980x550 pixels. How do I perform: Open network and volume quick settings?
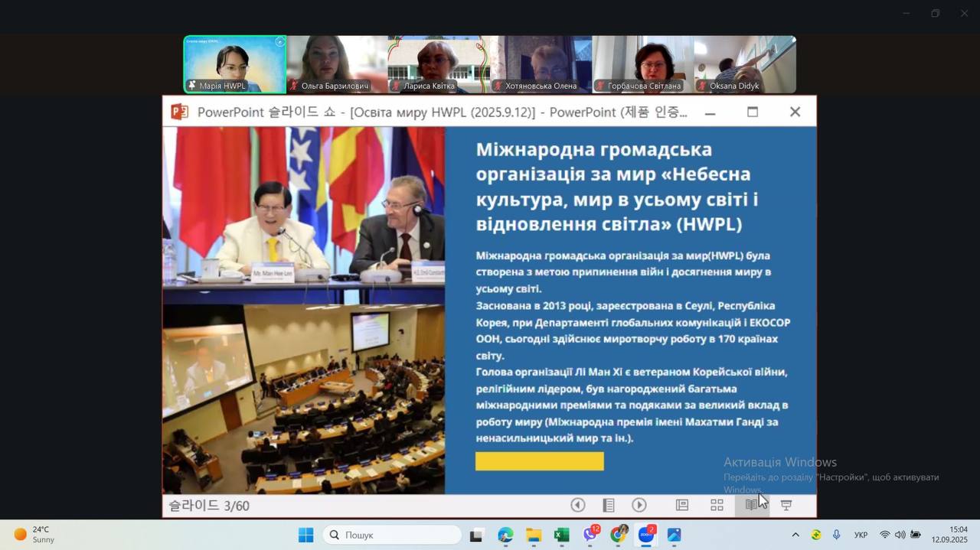(x=900, y=535)
